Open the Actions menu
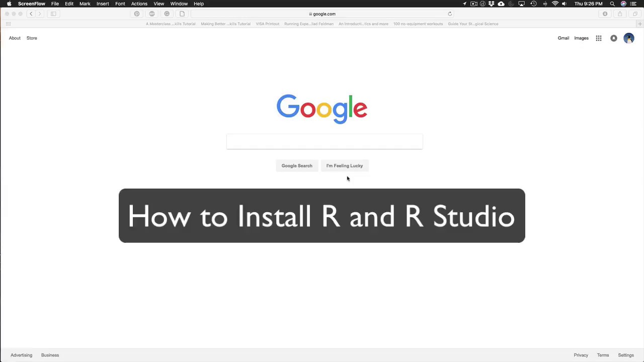Screen dimensions: 644x362 point(139,4)
